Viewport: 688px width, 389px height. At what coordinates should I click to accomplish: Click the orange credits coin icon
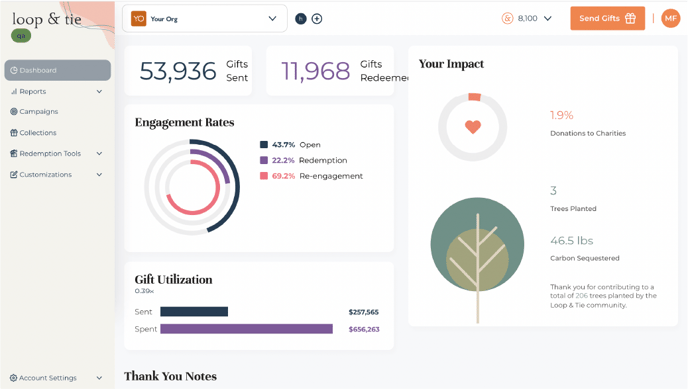click(507, 18)
